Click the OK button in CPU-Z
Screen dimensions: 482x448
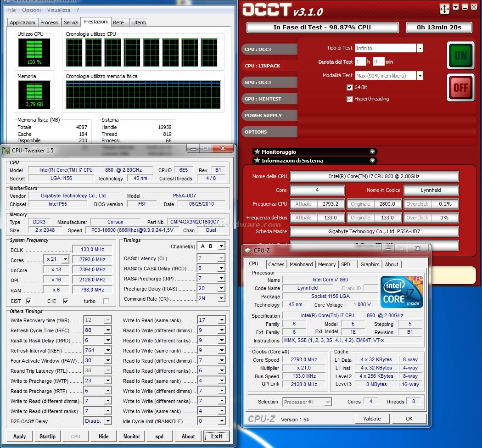point(409,419)
